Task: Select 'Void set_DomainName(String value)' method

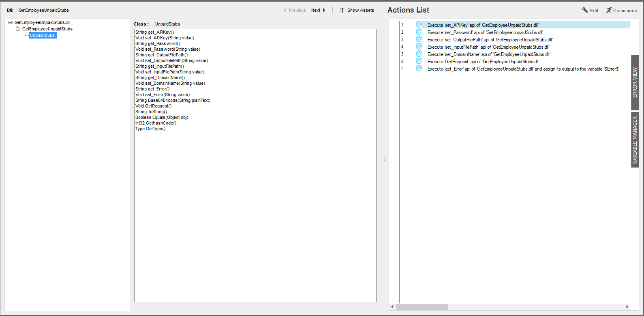Action: (x=170, y=84)
